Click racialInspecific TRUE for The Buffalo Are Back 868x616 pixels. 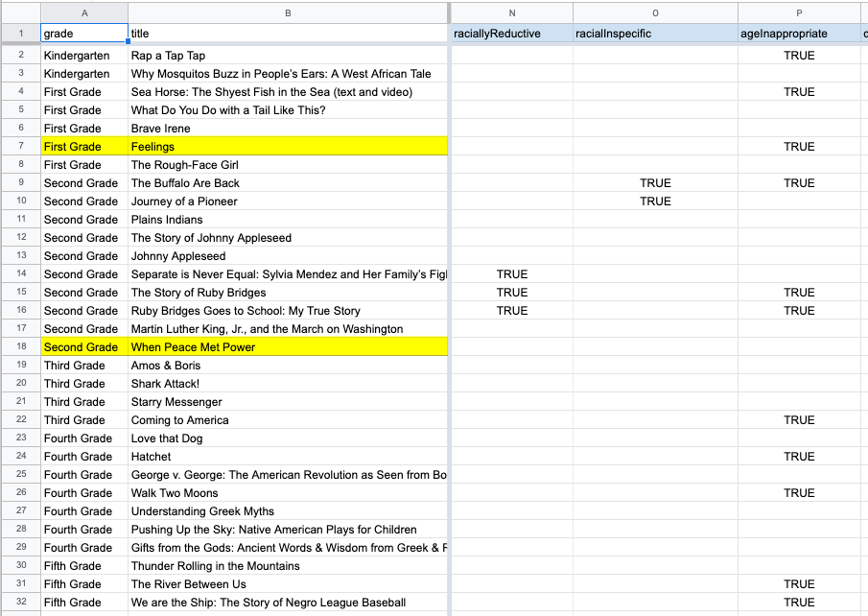[x=655, y=183]
